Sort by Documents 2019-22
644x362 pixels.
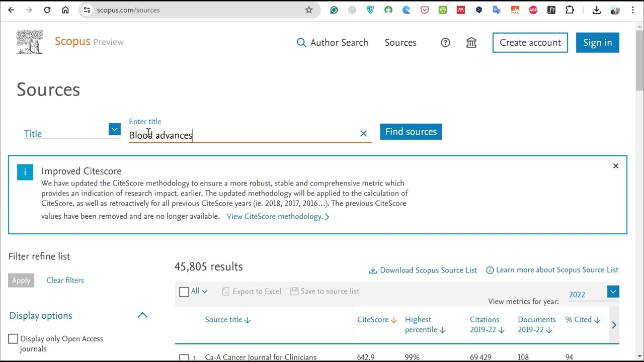pyautogui.click(x=537, y=325)
